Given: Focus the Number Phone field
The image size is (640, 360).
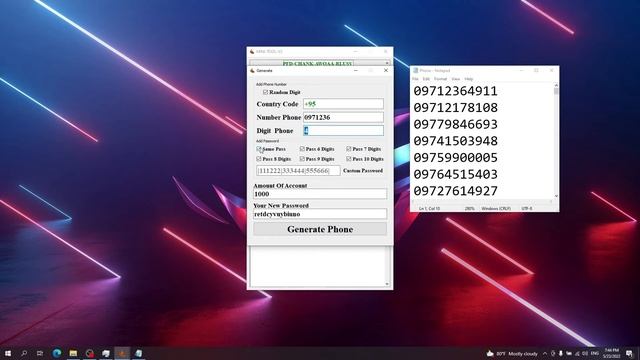Looking at the screenshot, I should 343,117.
